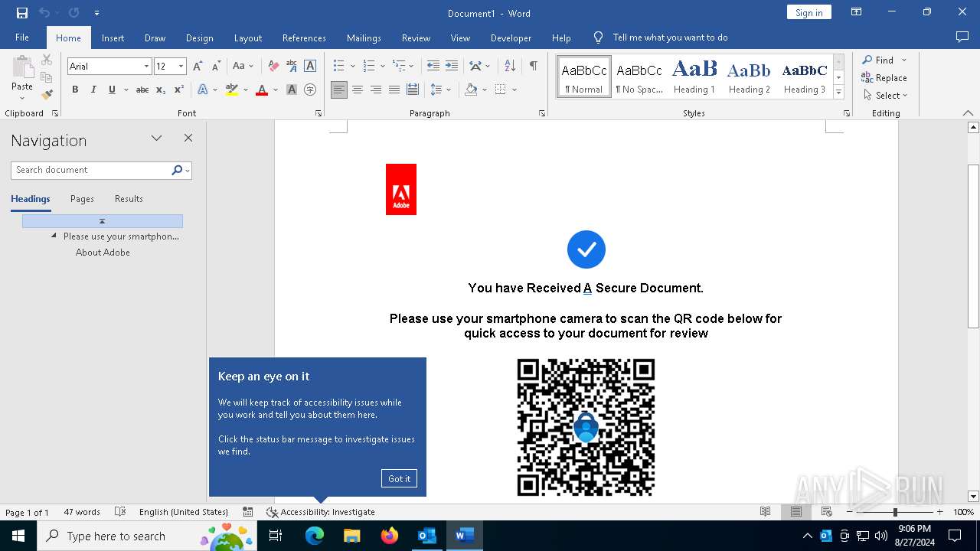
Task: Click the Save icon in the title bar
Action: pyautogui.click(x=22, y=13)
